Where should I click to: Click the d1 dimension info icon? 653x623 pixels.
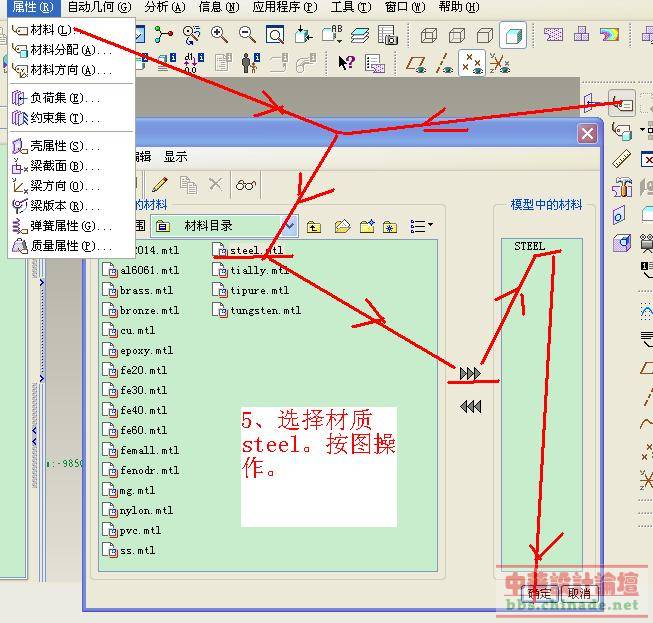click(194, 63)
